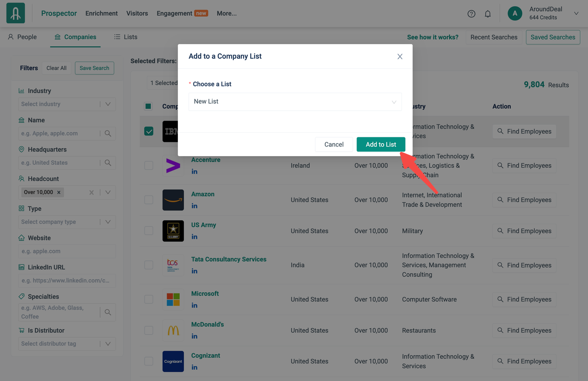The width and height of the screenshot is (588, 381).
Task: Check the Accenture row checkbox
Action: point(149,166)
